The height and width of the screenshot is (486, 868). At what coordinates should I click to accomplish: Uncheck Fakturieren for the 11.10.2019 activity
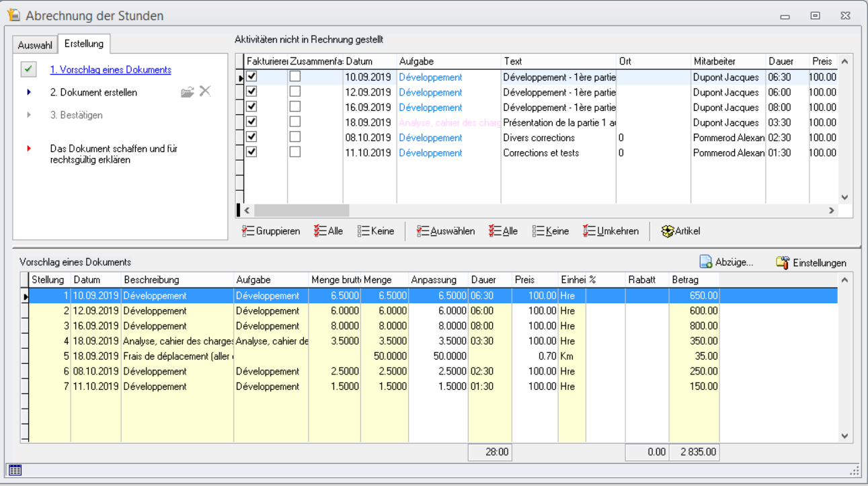[251, 153]
